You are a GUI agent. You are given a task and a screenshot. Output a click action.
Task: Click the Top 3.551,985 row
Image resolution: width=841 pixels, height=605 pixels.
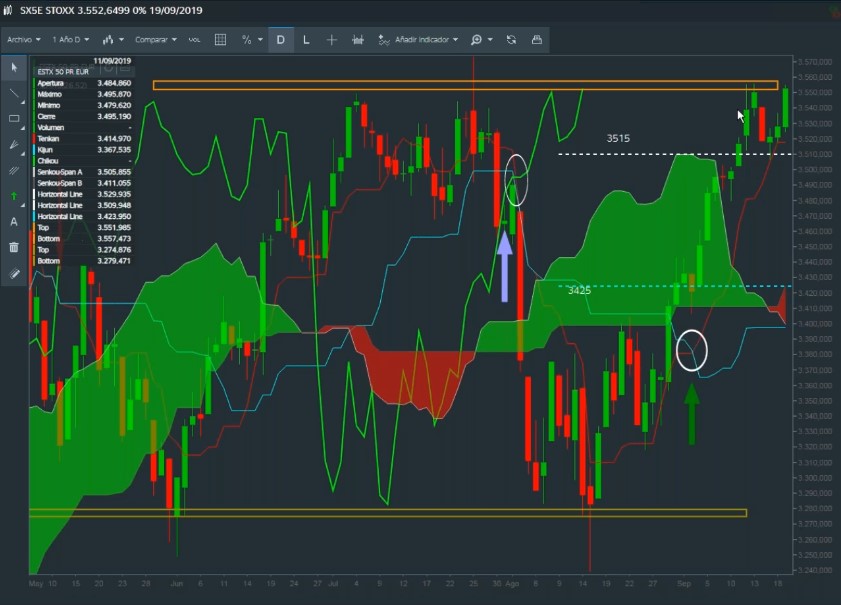coord(83,227)
